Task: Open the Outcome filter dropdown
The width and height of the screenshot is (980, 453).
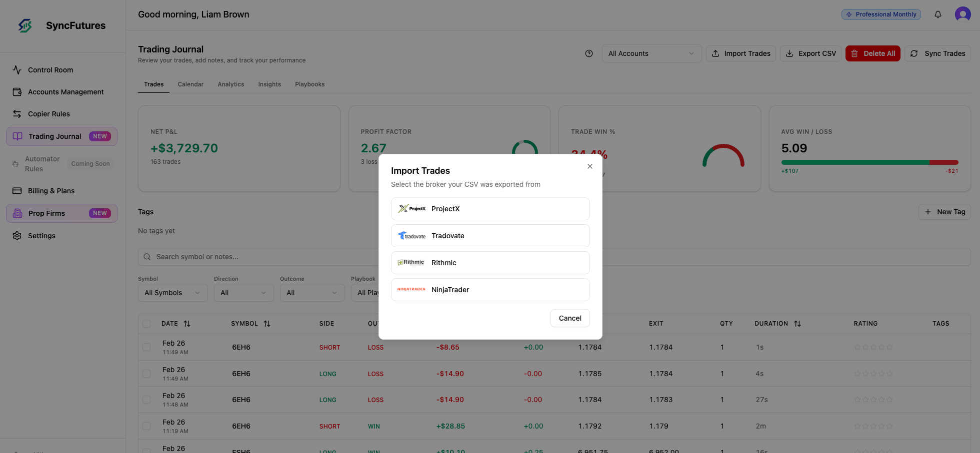Action: tap(312, 293)
